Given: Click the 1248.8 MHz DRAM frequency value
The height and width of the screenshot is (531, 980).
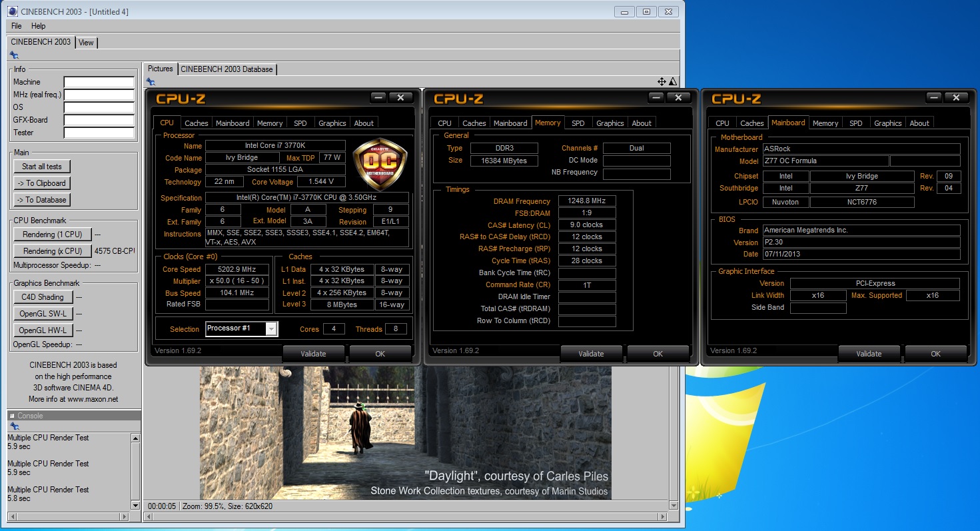Looking at the screenshot, I should point(587,201).
